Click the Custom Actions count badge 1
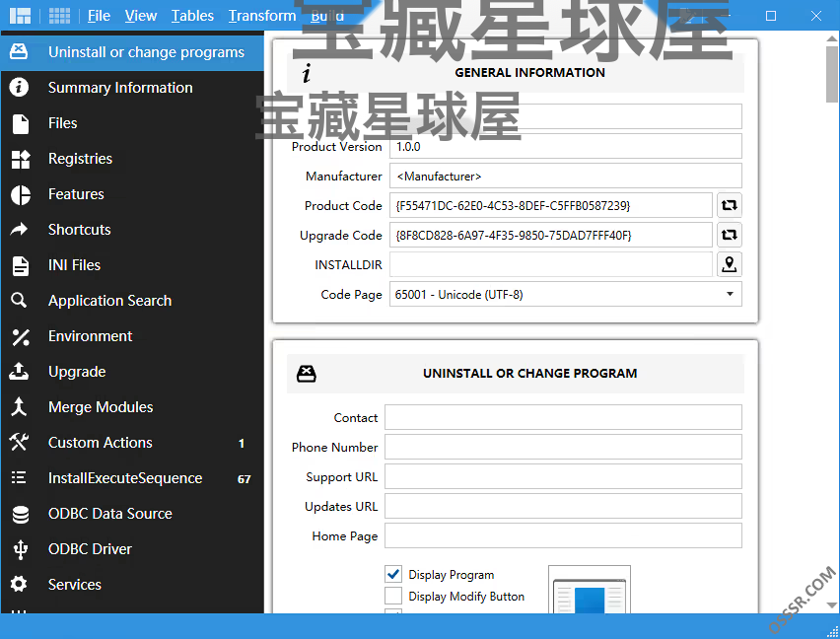The width and height of the screenshot is (840, 639). 242,444
